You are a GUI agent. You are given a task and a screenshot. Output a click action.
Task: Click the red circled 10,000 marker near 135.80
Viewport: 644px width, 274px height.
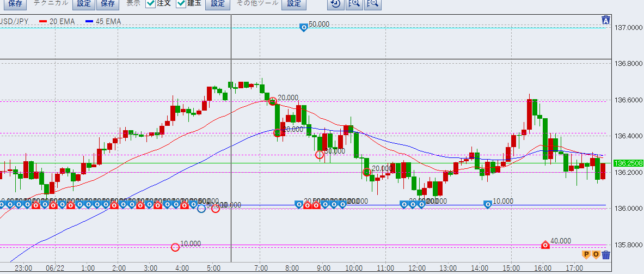[175, 247]
